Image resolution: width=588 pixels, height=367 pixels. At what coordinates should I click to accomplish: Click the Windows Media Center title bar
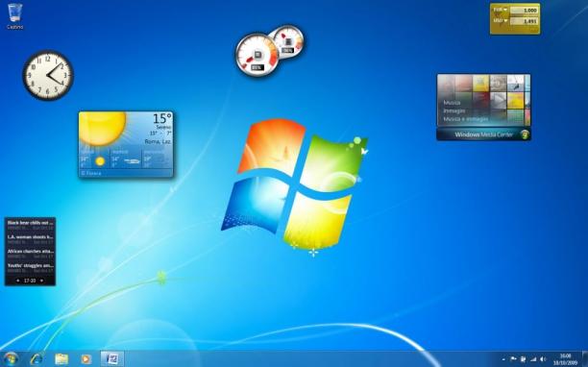coord(483,135)
